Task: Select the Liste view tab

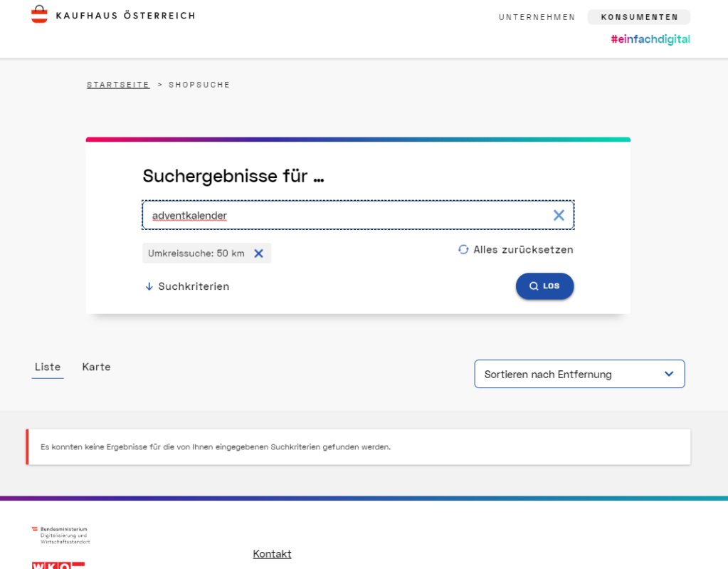Action: (x=47, y=367)
